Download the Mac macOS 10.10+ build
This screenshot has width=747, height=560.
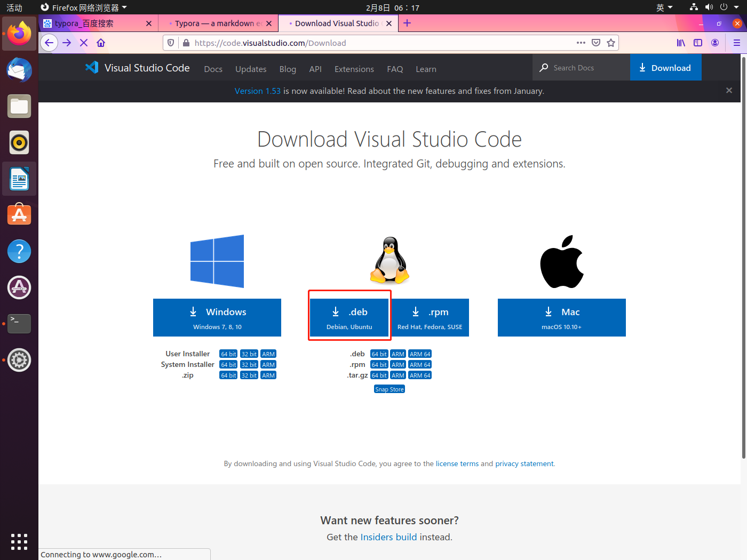point(562,317)
